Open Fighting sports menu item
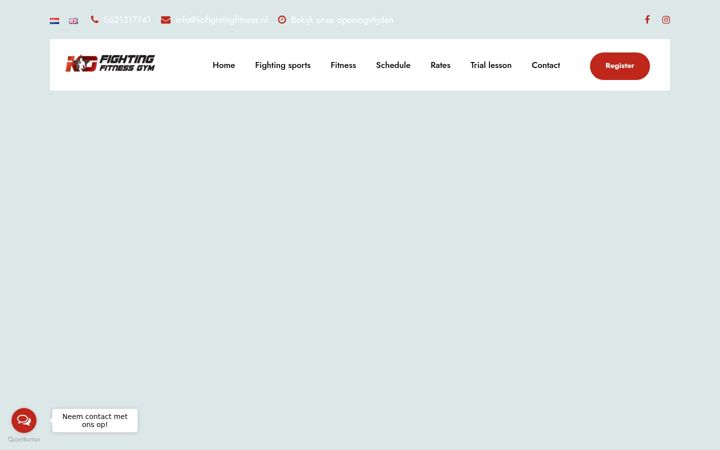The image size is (720, 450). pyautogui.click(x=283, y=65)
